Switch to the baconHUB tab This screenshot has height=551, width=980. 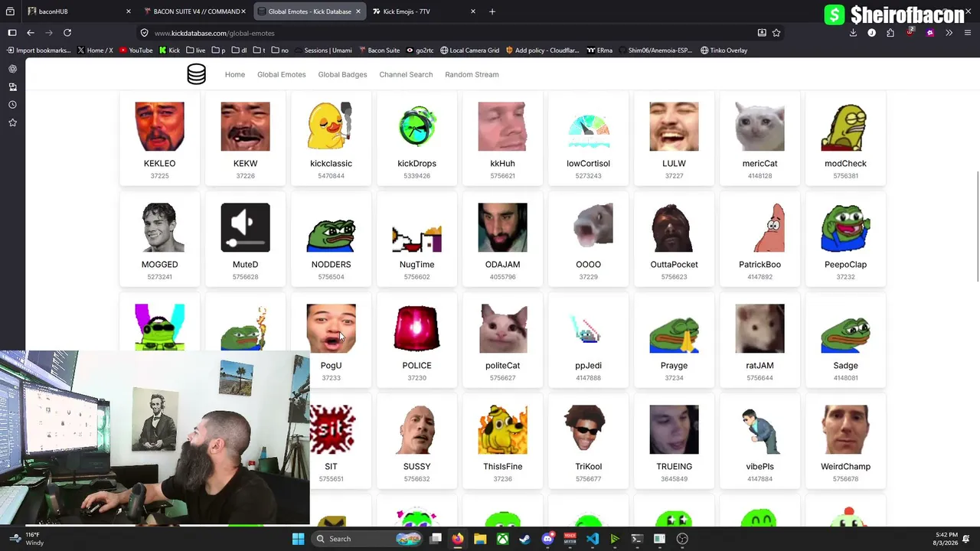[x=80, y=11]
